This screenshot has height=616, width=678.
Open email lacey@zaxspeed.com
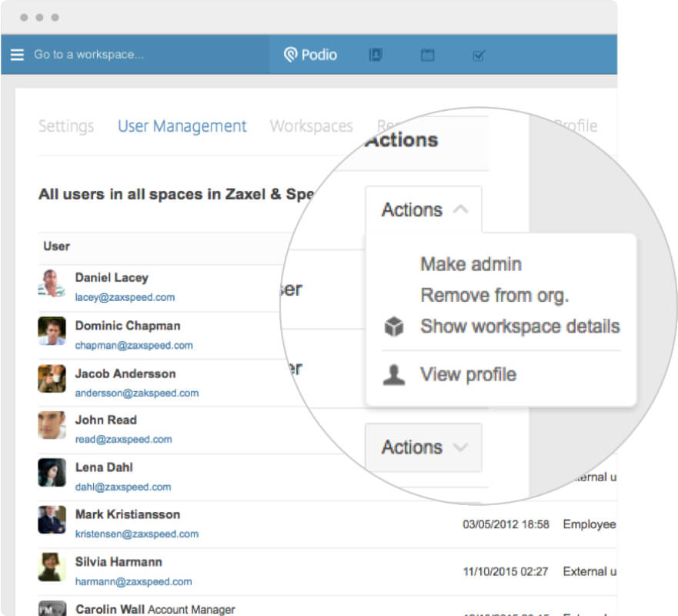tap(125, 297)
